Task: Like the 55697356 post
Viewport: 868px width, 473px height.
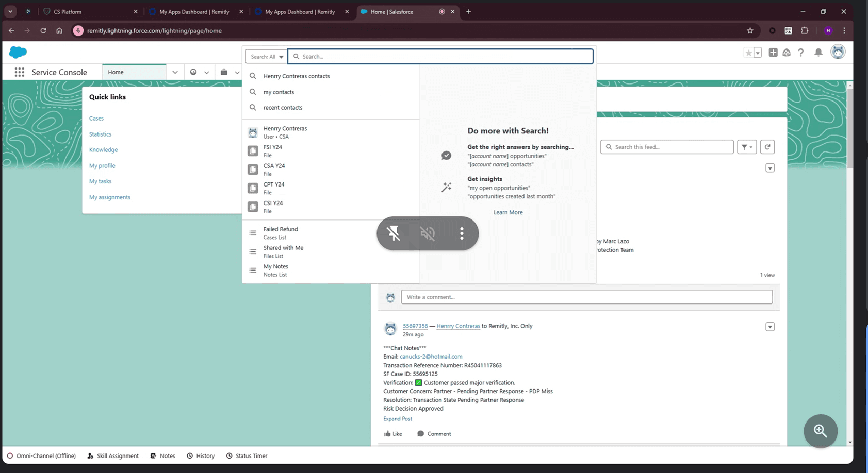Action: [393, 434]
